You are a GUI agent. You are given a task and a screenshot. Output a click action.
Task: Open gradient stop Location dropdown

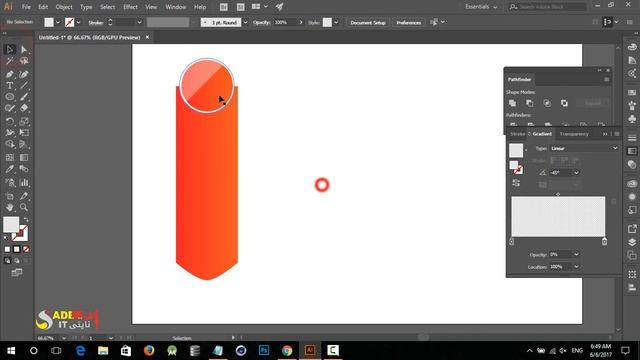tap(576, 267)
